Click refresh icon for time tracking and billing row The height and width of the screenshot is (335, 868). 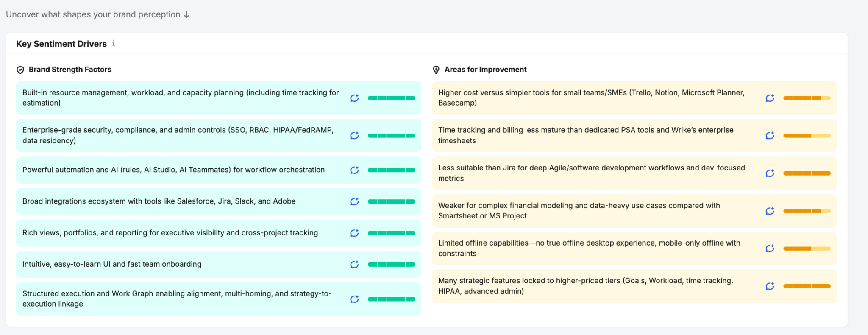pos(770,136)
